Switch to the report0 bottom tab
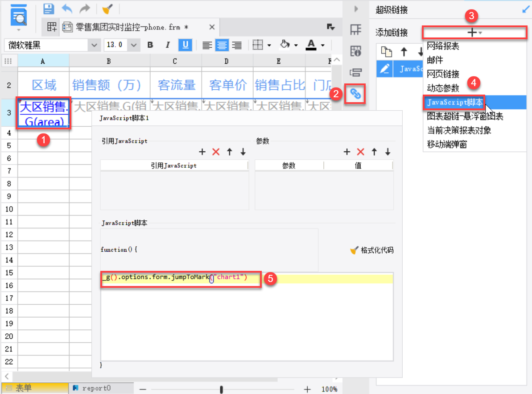Screen dimensions: 532x394 point(101,388)
